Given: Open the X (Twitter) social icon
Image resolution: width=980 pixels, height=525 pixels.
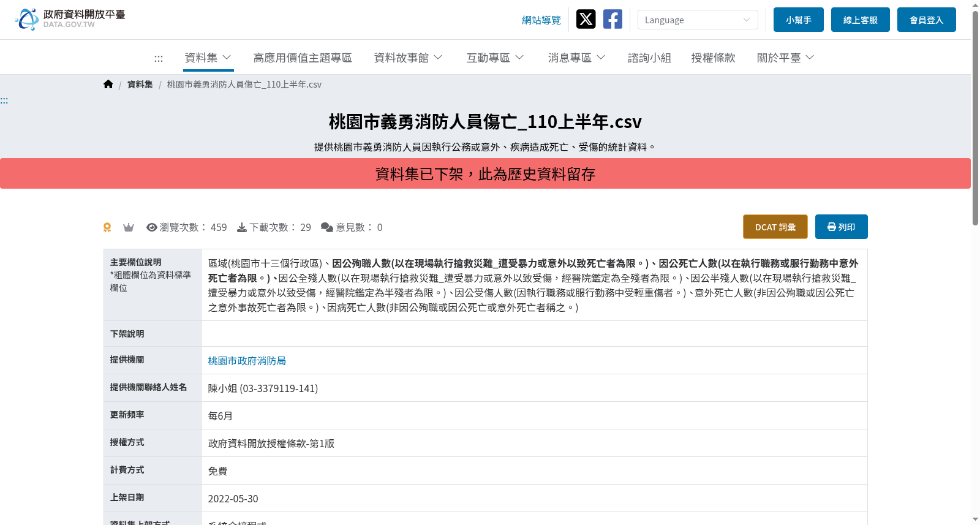Looking at the screenshot, I should point(586,20).
